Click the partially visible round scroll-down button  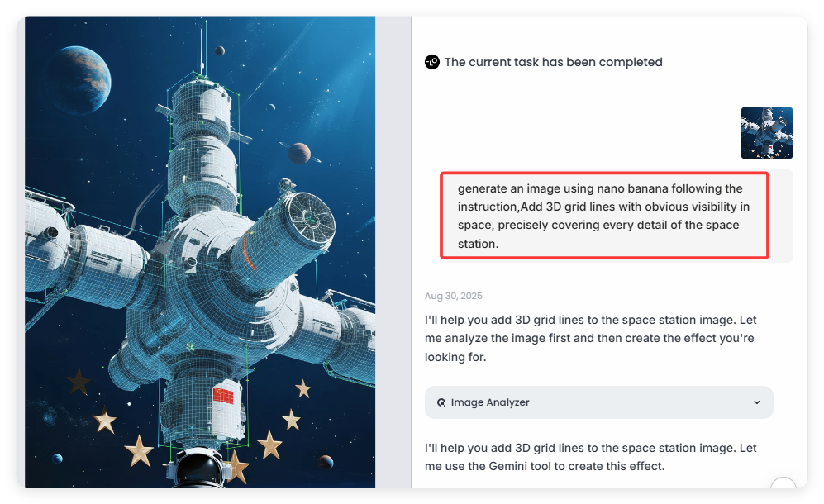point(784,483)
